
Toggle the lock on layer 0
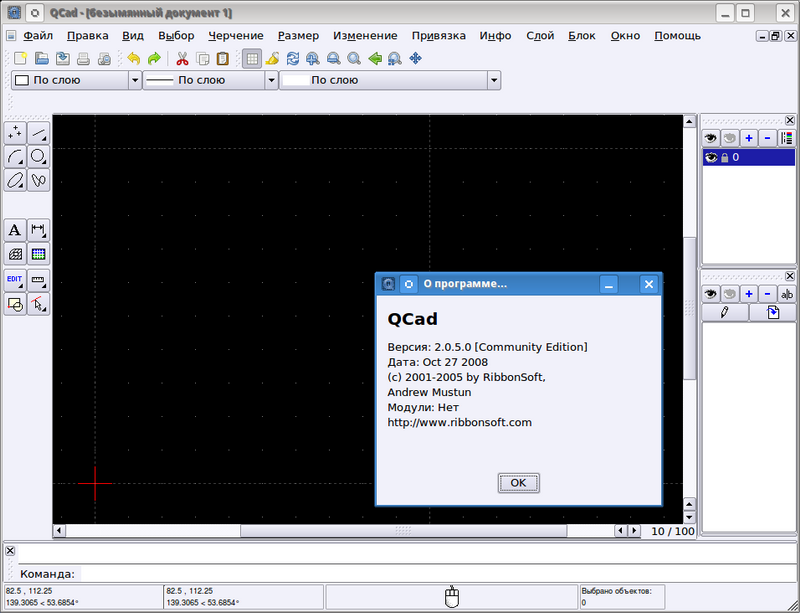click(x=724, y=158)
